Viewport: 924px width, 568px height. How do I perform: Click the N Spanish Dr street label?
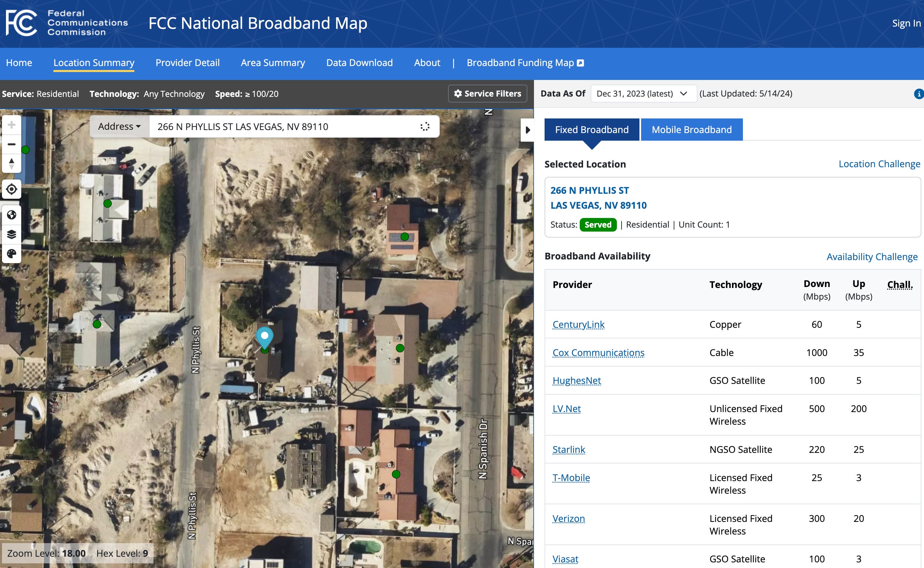point(483,449)
